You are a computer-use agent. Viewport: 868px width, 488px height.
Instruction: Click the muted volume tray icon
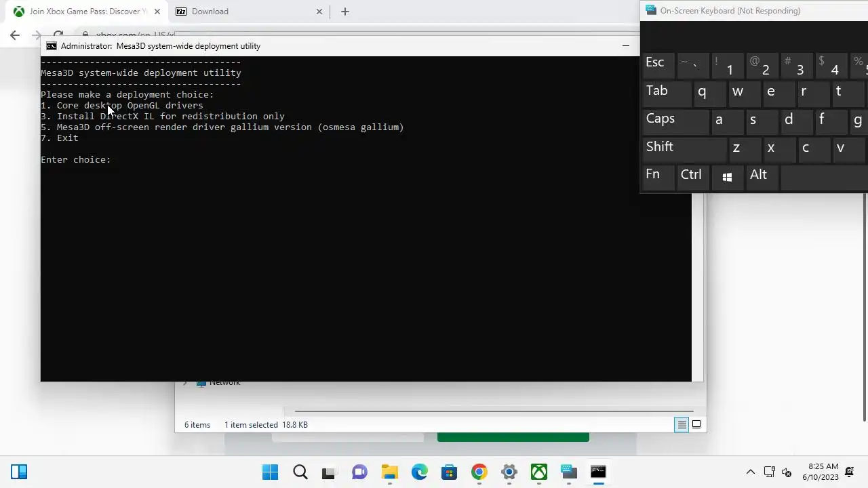pyautogui.click(x=787, y=472)
